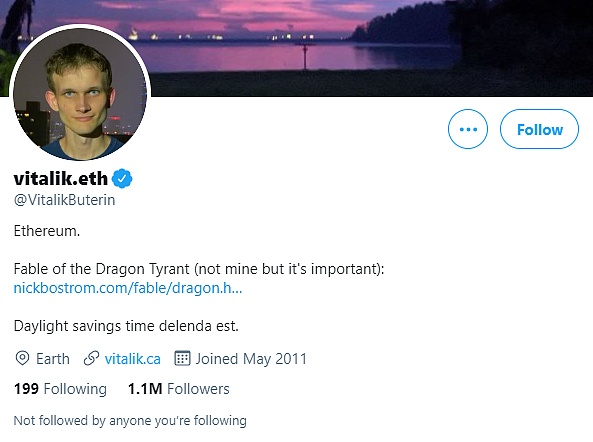Follow this account with the Follow button
Viewport: 593px width, 442px height.
click(539, 129)
